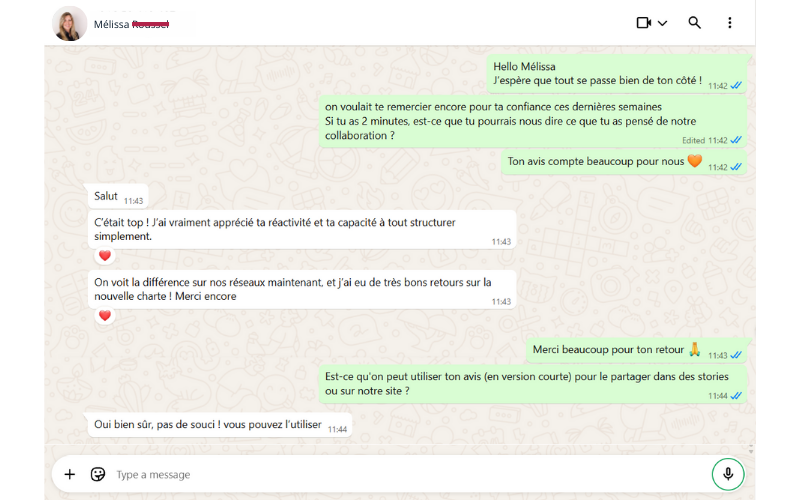Click the Type a message field

[x=408, y=474]
